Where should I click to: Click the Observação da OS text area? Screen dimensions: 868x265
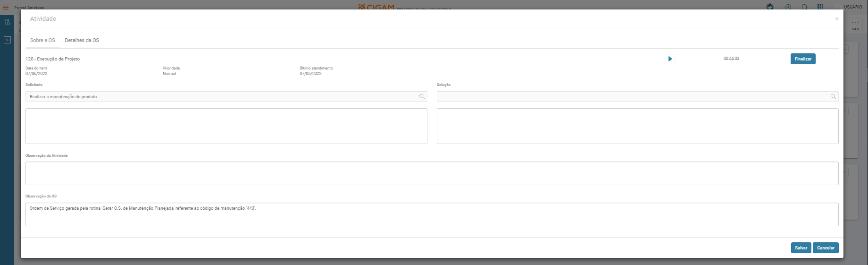[432, 214]
